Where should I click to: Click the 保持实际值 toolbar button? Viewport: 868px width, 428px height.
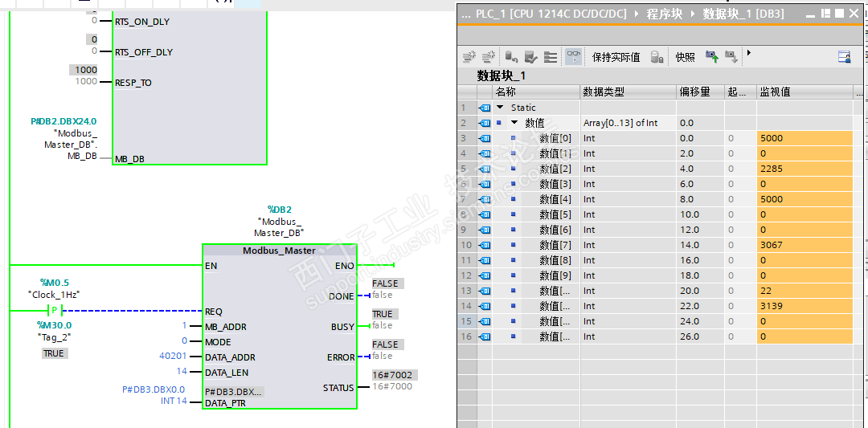click(x=616, y=57)
